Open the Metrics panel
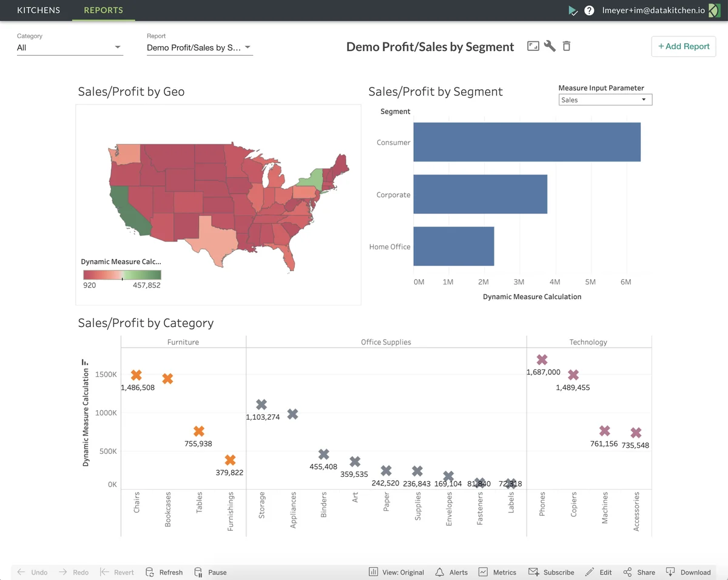Image resolution: width=728 pixels, height=580 pixels. point(497,572)
